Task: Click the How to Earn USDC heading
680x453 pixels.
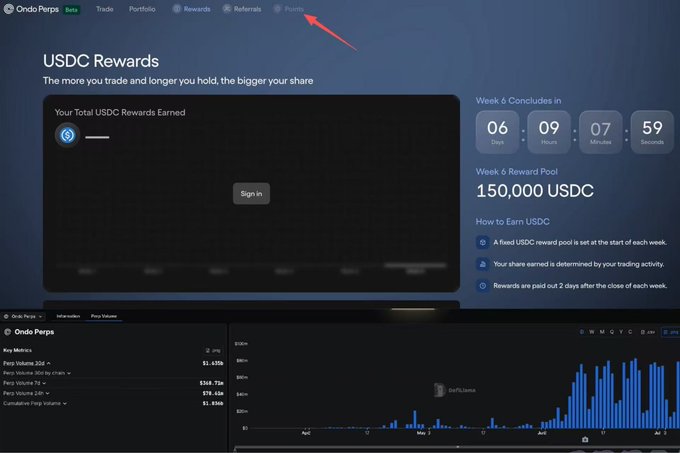Action: click(512, 222)
